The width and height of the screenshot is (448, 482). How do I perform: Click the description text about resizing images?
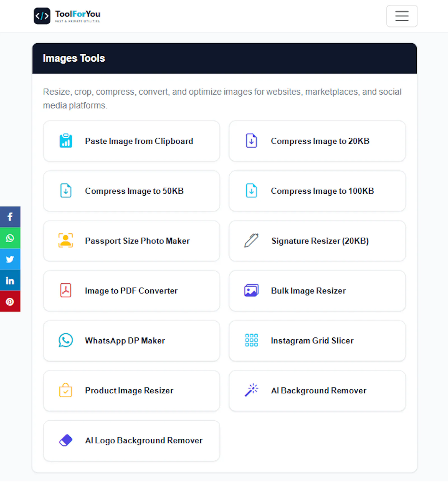[x=222, y=98]
